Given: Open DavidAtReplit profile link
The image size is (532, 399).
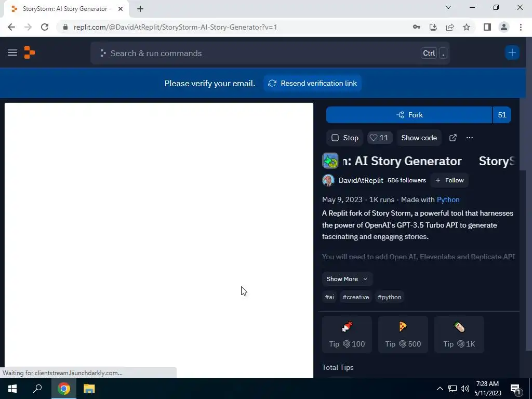Looking at the screenshot, I should point(361,180).
